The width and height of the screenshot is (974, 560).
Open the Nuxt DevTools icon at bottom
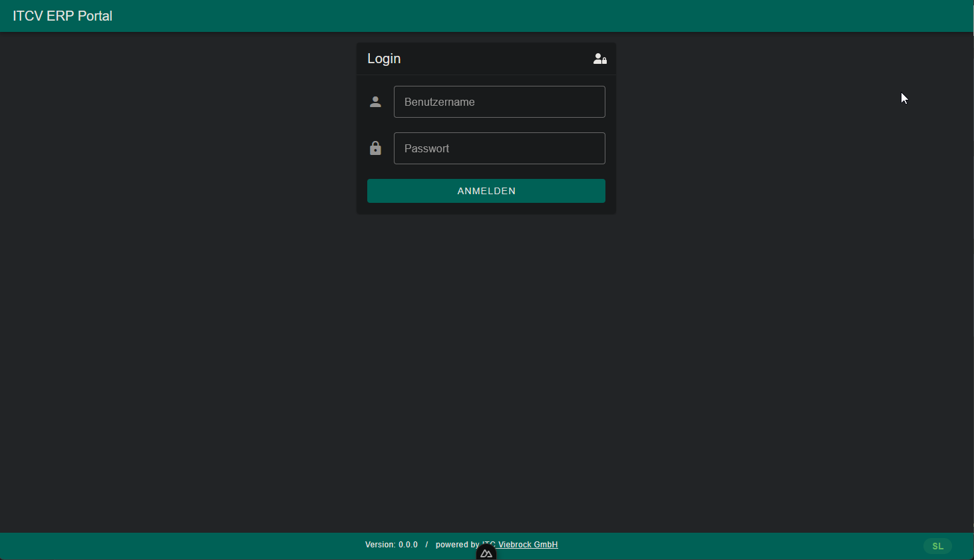(486, 553)
